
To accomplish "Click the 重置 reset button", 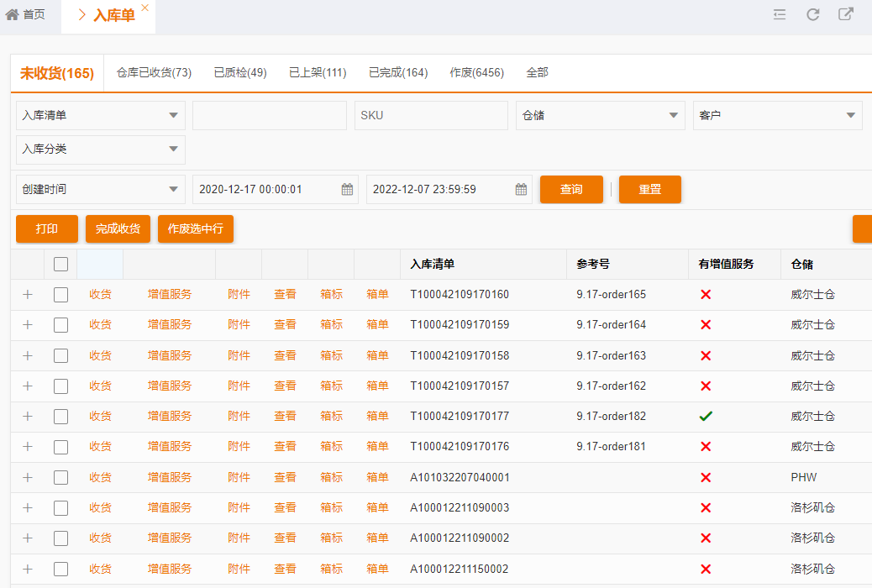I will pyautogui.click(x=649, y=189).
